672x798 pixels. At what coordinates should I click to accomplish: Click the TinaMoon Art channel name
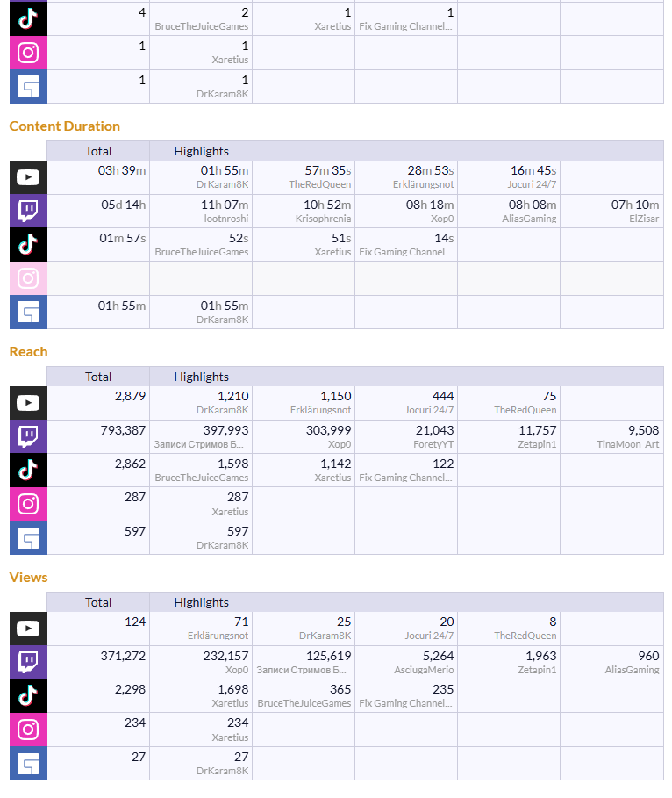pos(629,445)
